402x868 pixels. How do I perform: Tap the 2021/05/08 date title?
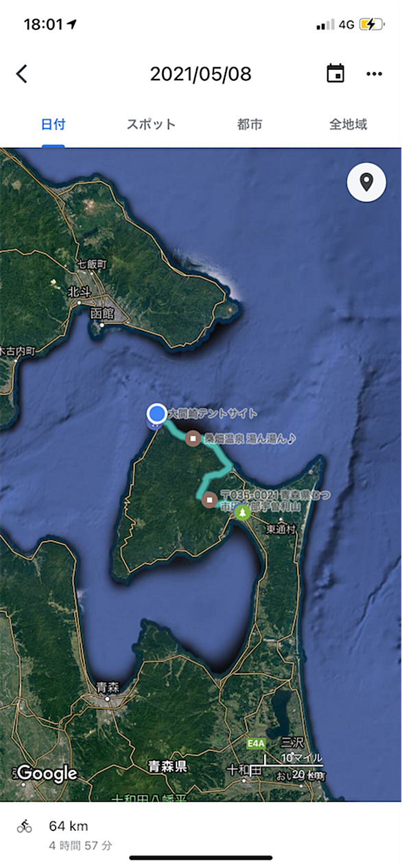[200, 74]
